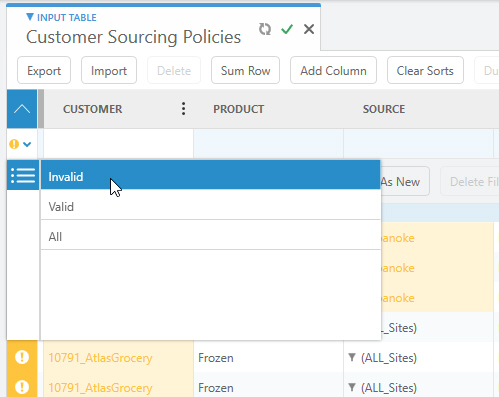Click the green checkmark icon
Viewport: 499px width, 397px height.
287,29
